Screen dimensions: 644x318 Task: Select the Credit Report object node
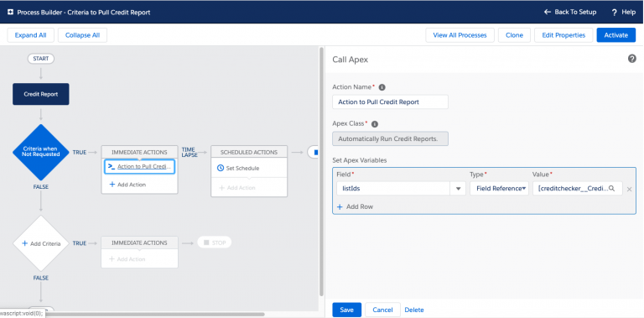pyautogui.click(x=41, y=94)
